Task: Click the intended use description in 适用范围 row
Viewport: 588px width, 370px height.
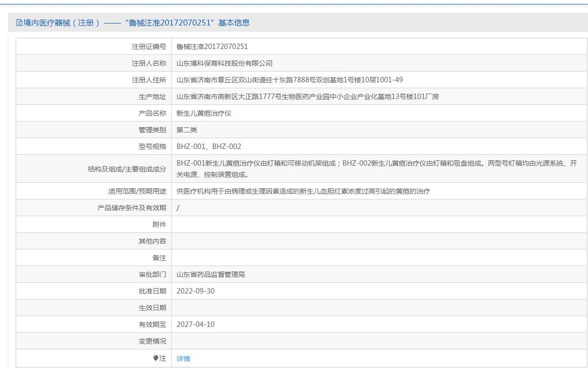Action: pos(303,191)
